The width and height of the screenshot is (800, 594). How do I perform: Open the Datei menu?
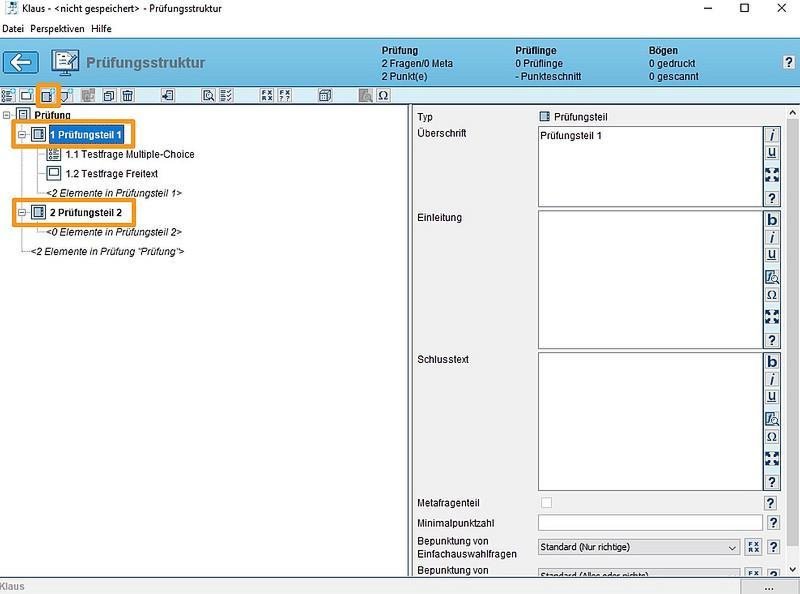13,29
